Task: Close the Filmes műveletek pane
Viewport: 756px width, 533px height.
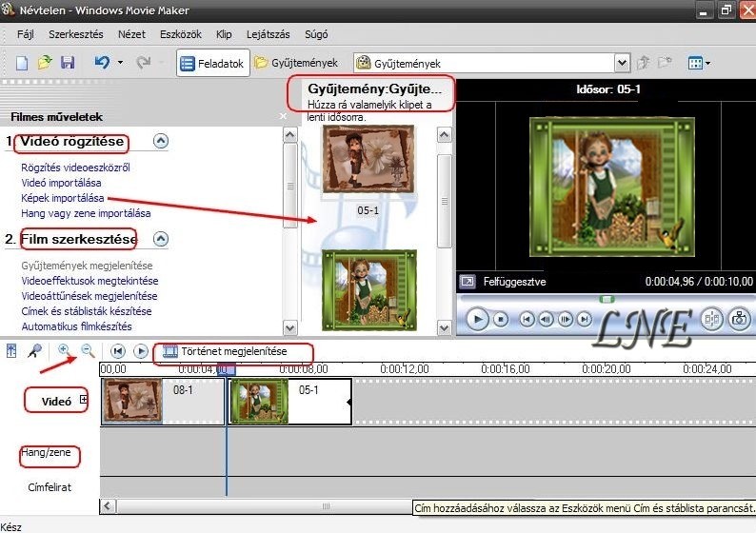Action: [x=284, y=116]
